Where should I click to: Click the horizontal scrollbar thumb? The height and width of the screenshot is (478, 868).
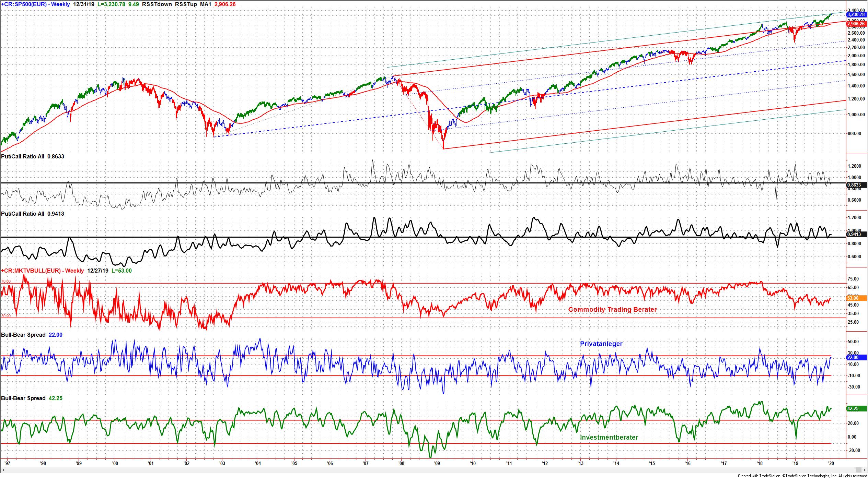pos(859,470)
